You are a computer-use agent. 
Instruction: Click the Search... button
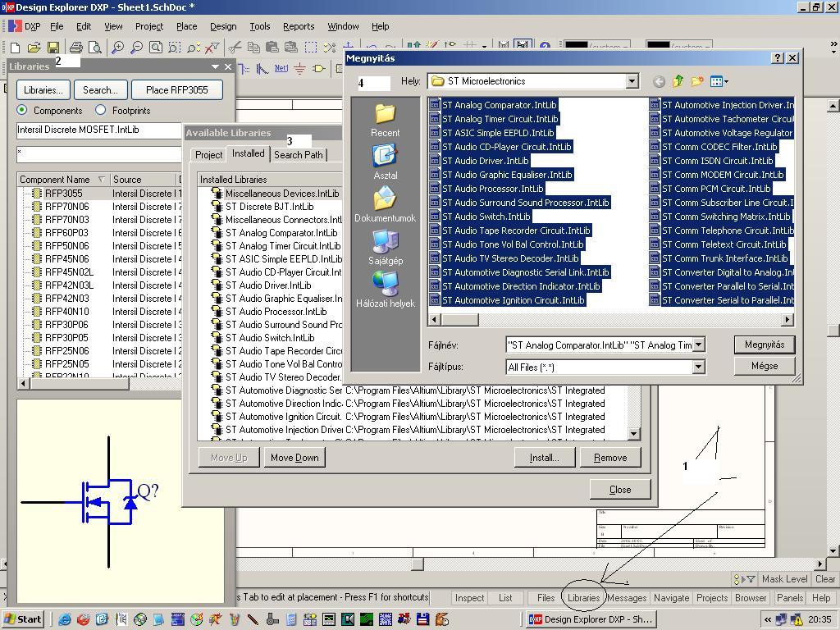tap(100, 90)
